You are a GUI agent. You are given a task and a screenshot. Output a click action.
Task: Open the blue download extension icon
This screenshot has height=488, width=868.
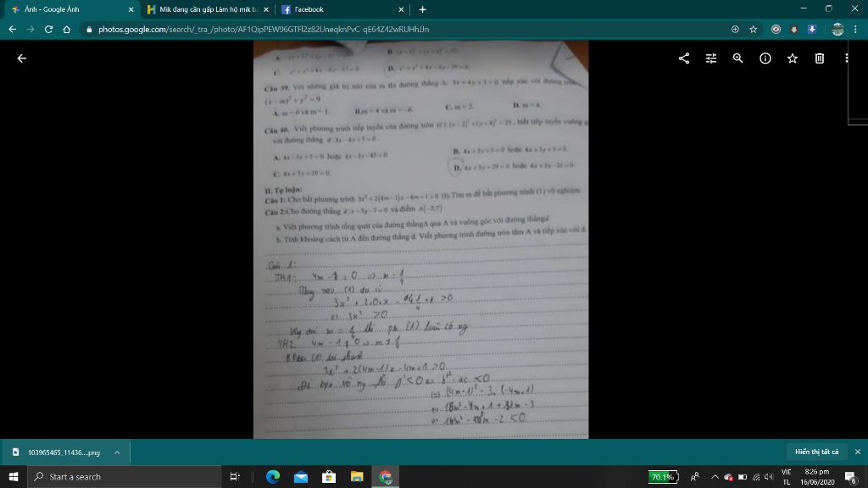[x=812, y=30]
